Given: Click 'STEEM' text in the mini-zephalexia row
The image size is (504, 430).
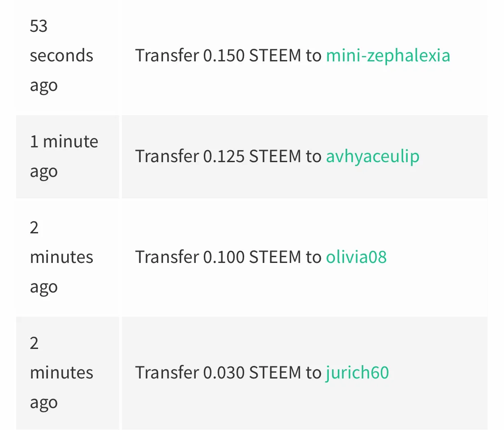Looking at the screenshot, I should 275,56.
